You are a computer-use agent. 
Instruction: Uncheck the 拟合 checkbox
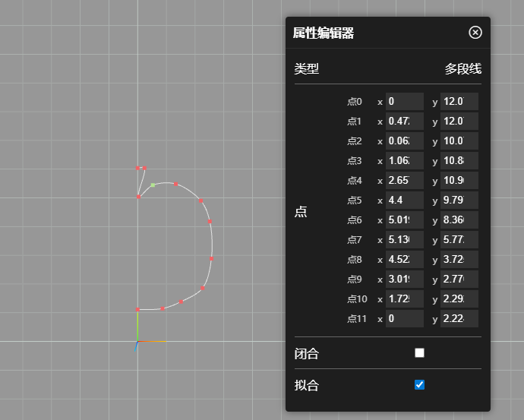(419, 385)
